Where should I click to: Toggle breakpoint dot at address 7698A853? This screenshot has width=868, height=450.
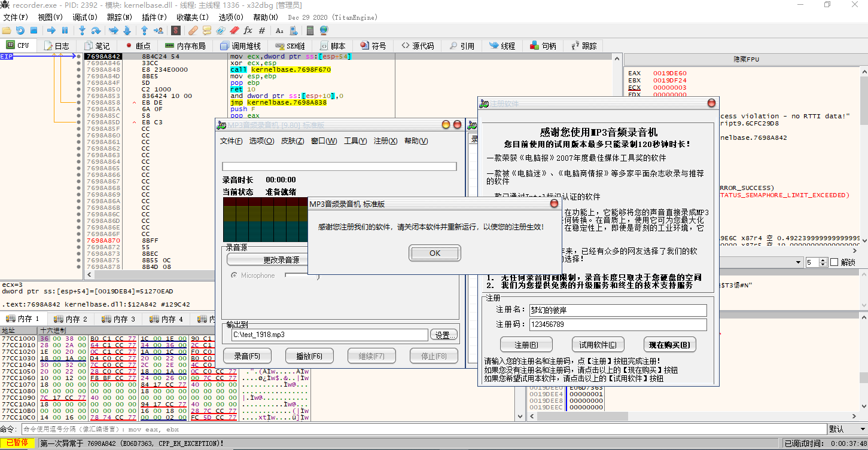coord(79,96)
